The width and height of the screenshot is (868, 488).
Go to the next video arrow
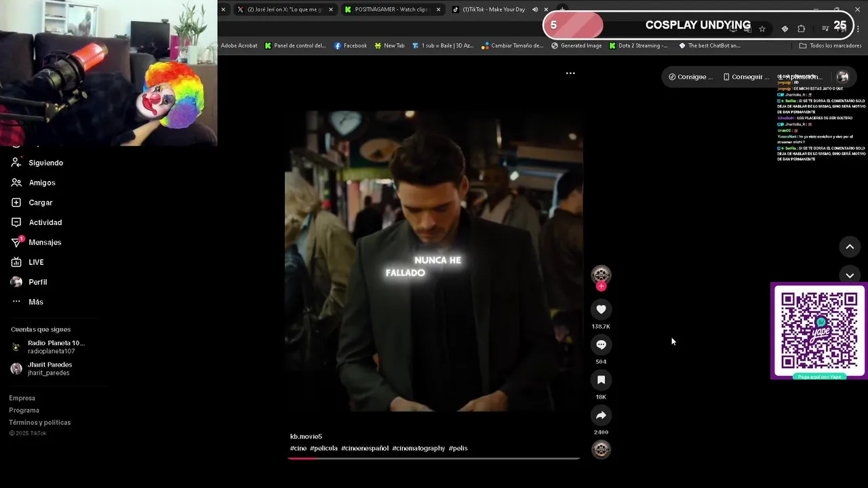click(850, 275)
